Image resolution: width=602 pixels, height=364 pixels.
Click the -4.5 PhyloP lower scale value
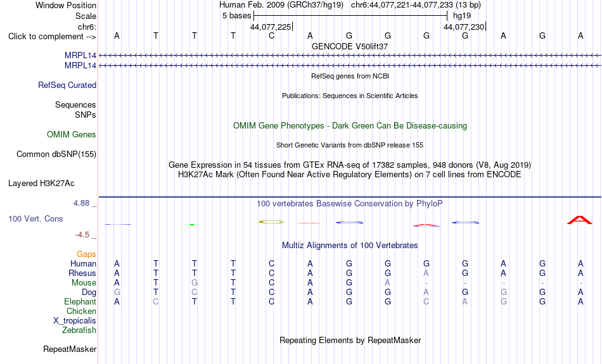point(82,235)
